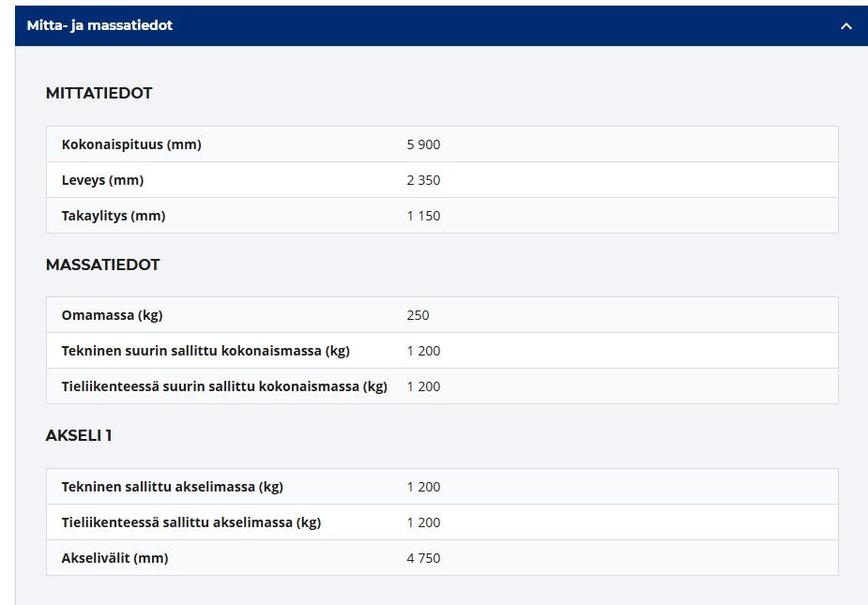Click the 1 150 rear overhang value
Screen dimensions: 868x605
(x=423, y=216)
